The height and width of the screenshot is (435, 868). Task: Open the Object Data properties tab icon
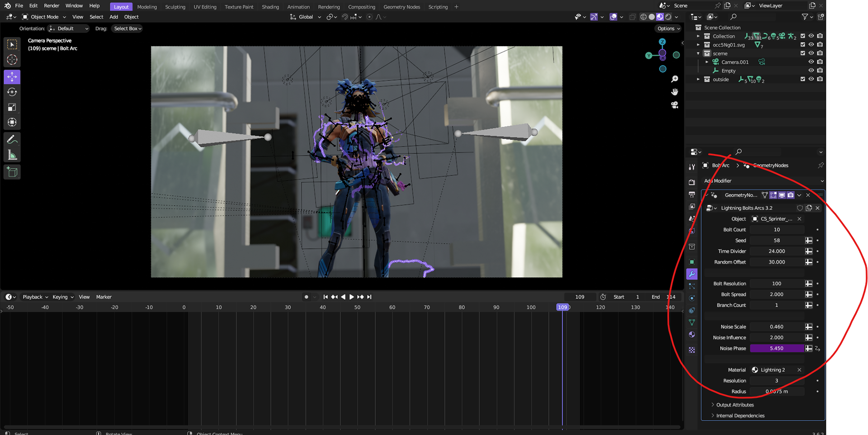pyautogui.click(x=692, y=322)
